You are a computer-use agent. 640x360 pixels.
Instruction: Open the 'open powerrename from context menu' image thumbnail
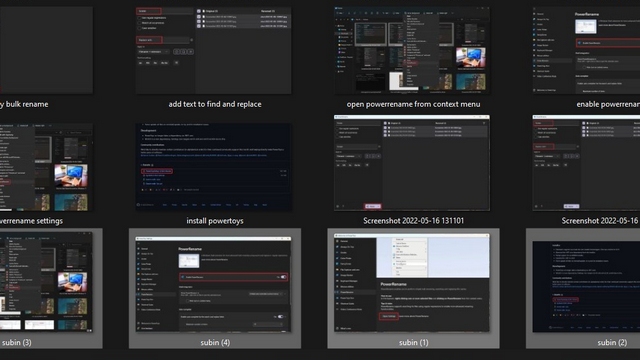click(x=412, y=50)
